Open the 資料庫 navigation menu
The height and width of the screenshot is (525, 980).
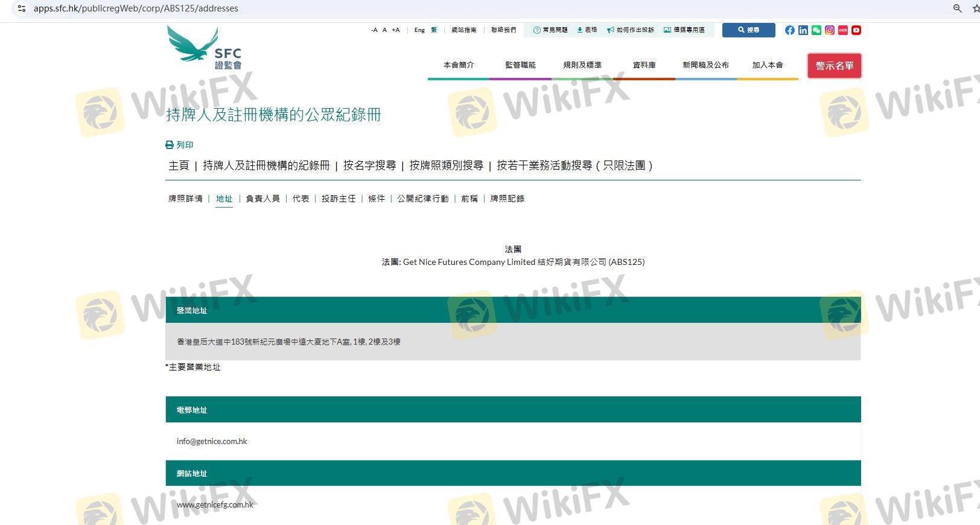coord(644,65)
